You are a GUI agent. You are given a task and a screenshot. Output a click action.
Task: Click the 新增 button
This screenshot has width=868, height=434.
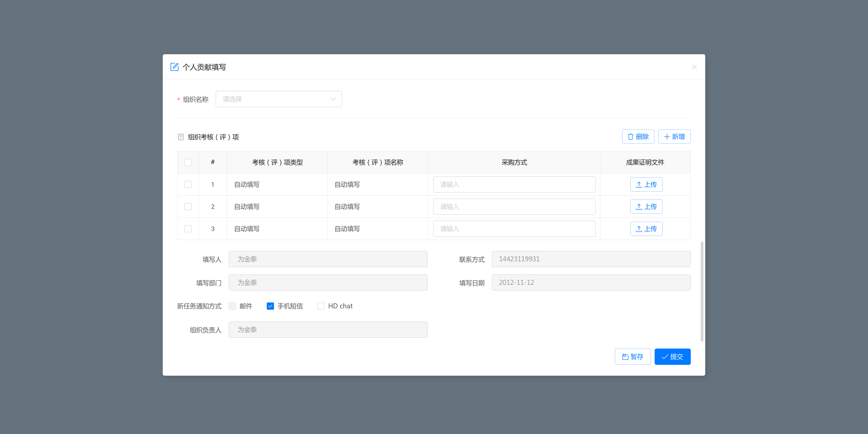coord(675,137)
